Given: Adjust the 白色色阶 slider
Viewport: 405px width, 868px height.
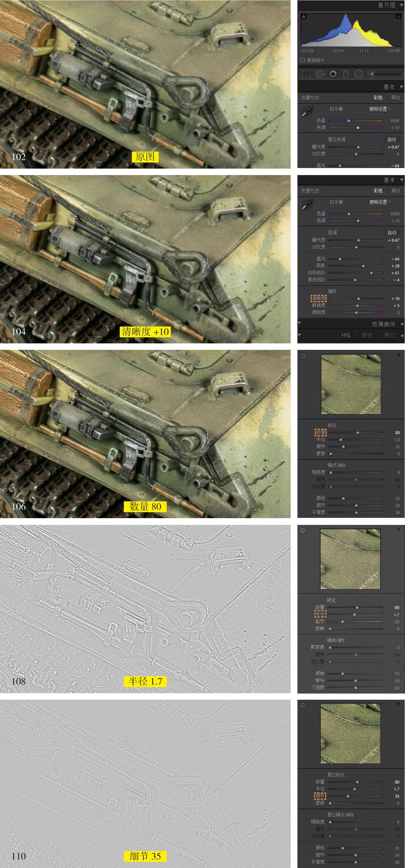Looking at the screenshot, I should [356, 273].
